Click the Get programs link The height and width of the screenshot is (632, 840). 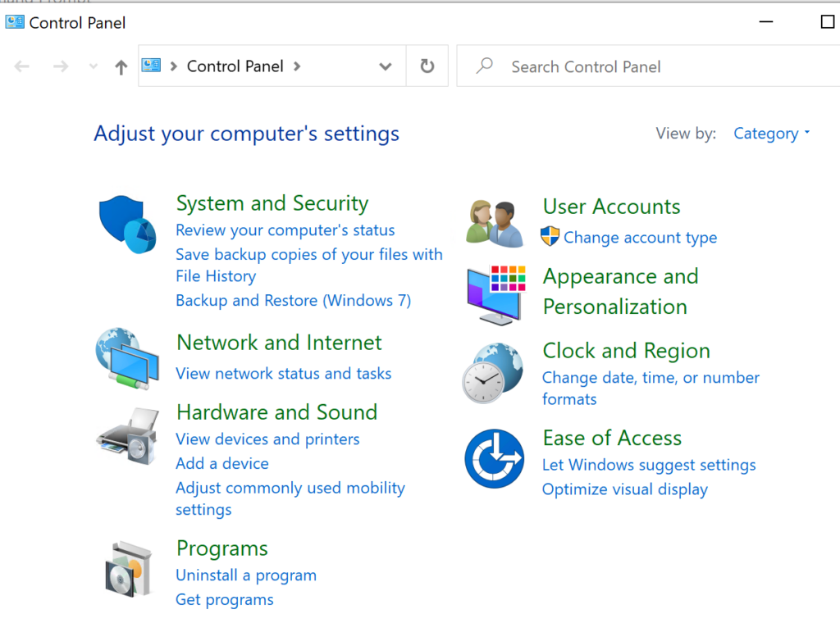click(x=225, y=600)
